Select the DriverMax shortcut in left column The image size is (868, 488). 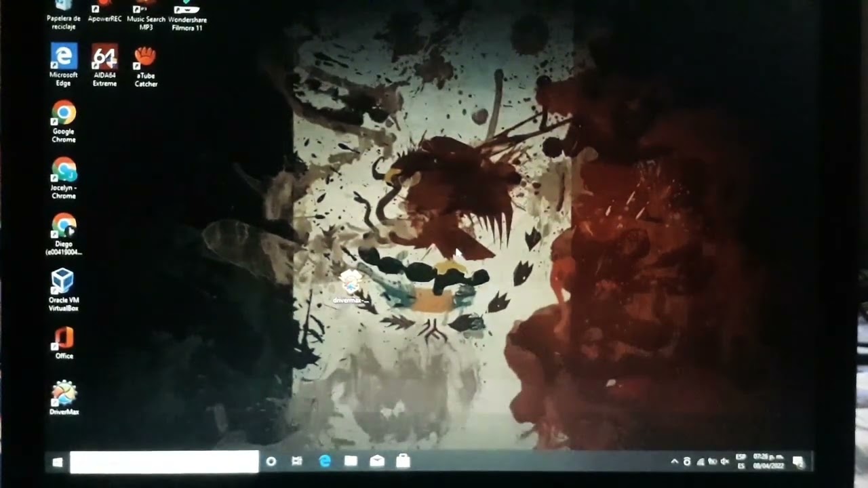[64, 398]
